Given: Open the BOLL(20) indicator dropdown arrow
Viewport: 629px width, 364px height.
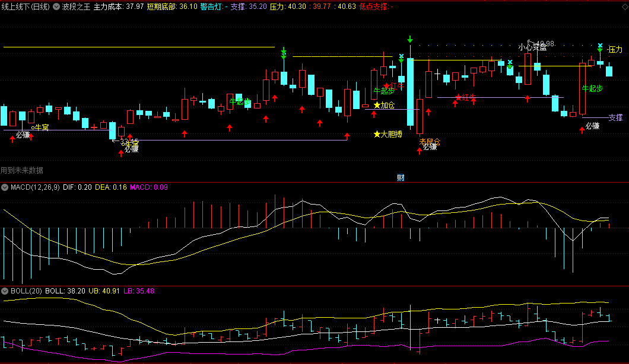Looking at the screenshot, I should click(x=5, y=291).
